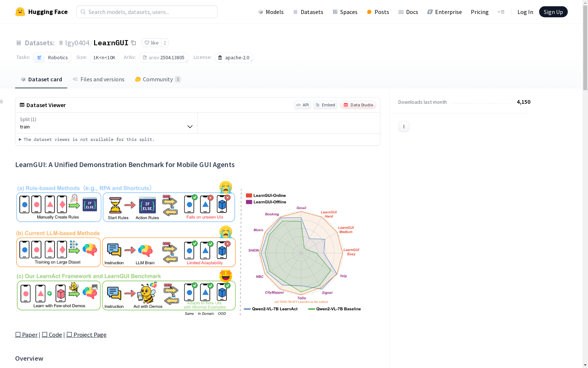The image size is (588, 368).
Task: Select the 1K<n<10K size tag
Action: (x=104, y=57)
